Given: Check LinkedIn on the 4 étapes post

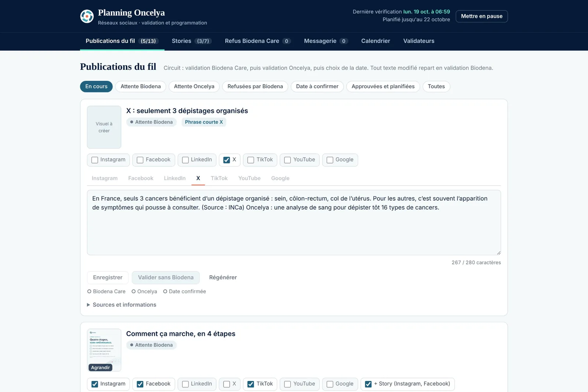Looking at the screenshot, I should [x=185, y=384].
